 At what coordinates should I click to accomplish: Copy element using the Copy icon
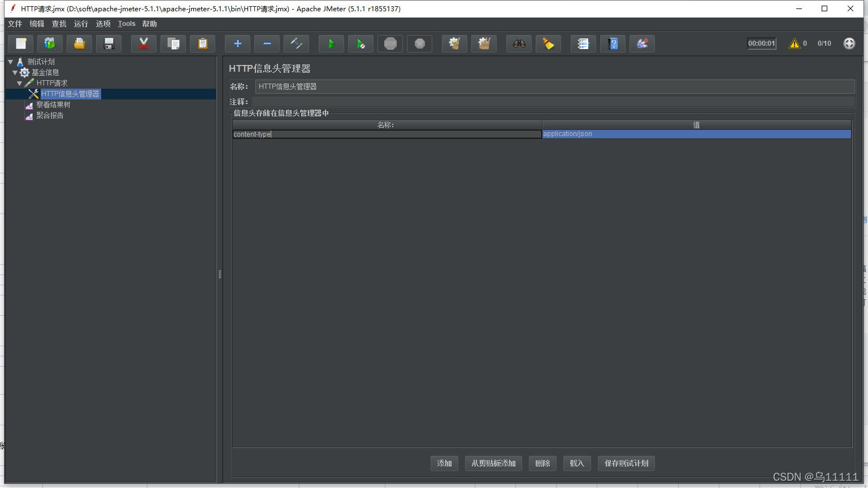point(173,43)
